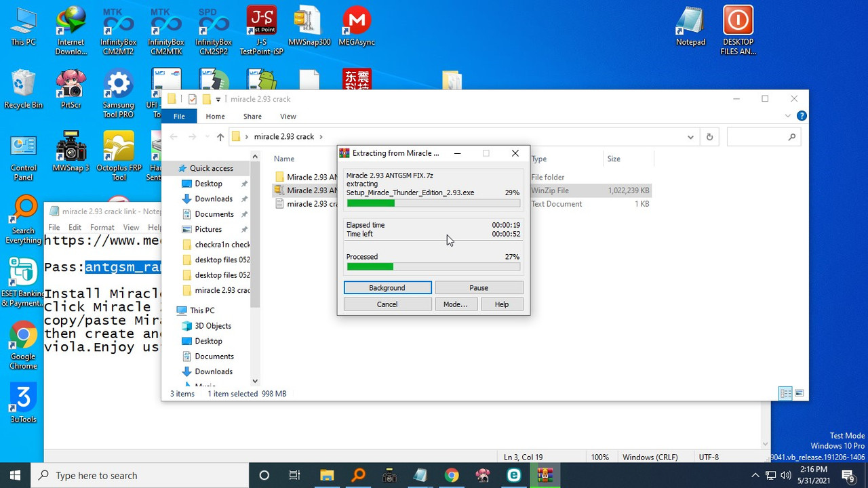Switch Explorer to large icons view
The image size is (868, 488).
pos(800,393)
